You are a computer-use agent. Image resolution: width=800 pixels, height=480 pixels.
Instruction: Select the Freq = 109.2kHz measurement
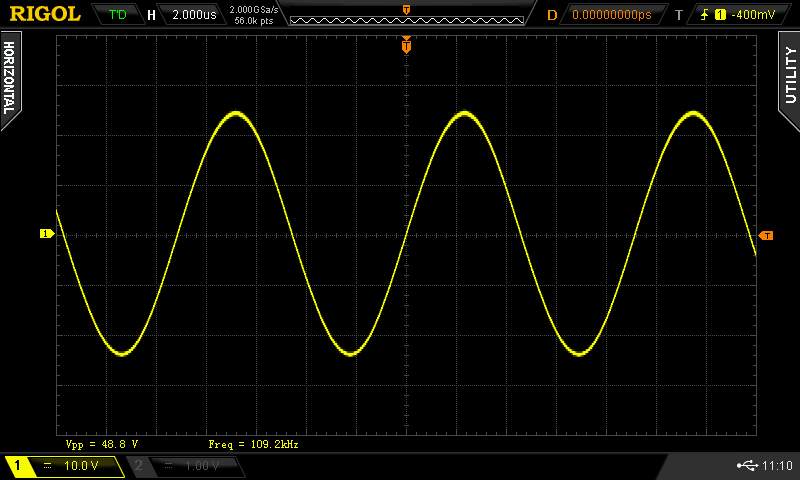[253, 443]
